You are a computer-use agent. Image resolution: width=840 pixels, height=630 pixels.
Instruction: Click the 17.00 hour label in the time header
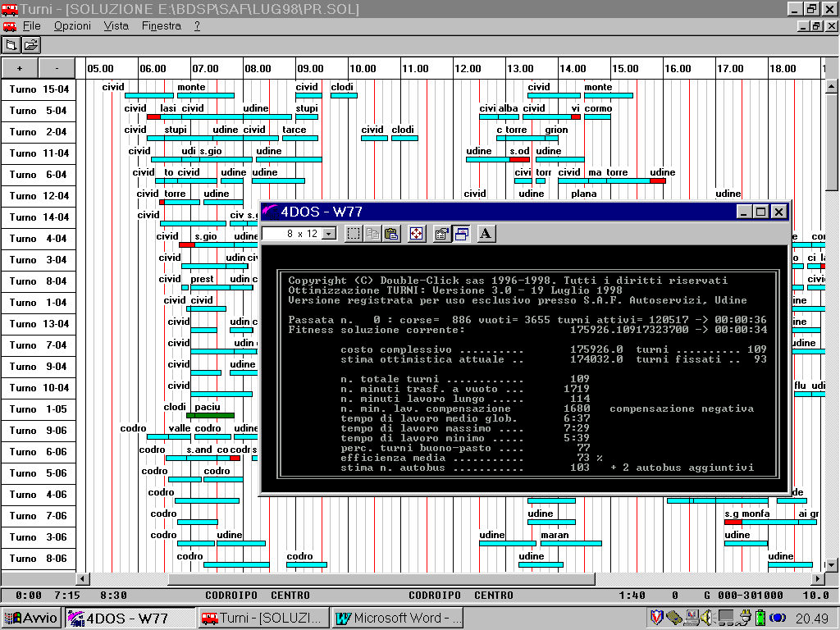pos(730,69)
